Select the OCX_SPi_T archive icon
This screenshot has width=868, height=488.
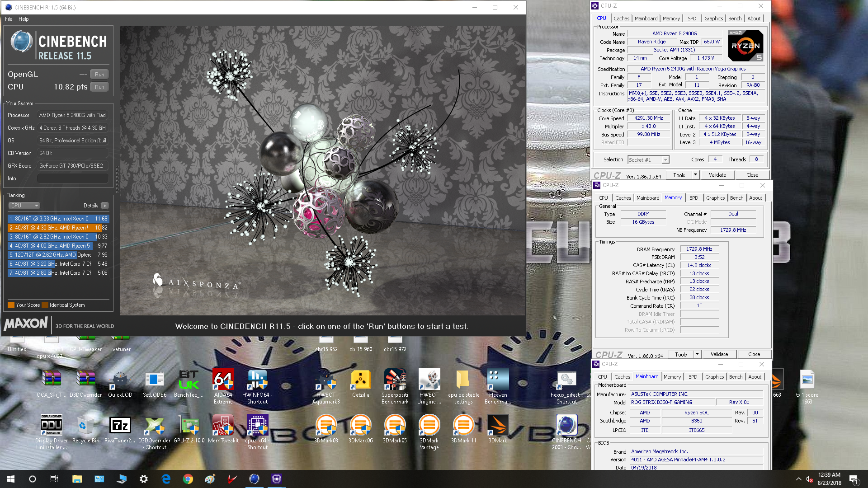click(51, 384)
